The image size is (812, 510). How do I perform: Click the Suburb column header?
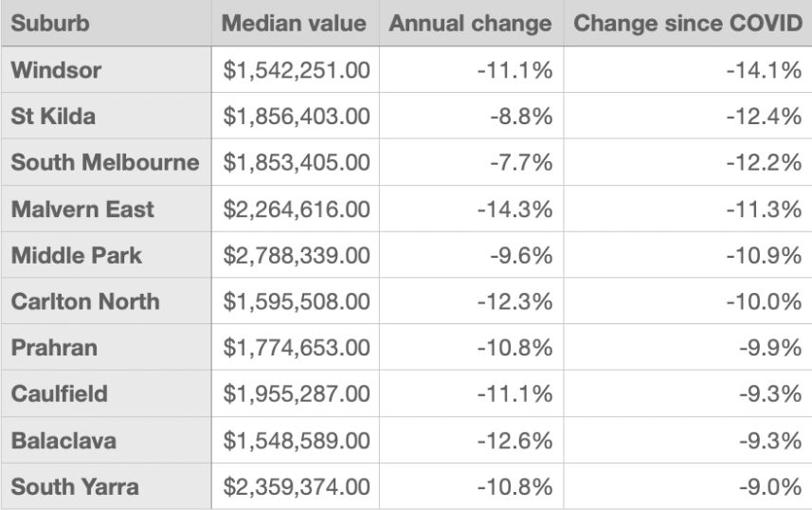pyautogui.click(x=50, y=24)
